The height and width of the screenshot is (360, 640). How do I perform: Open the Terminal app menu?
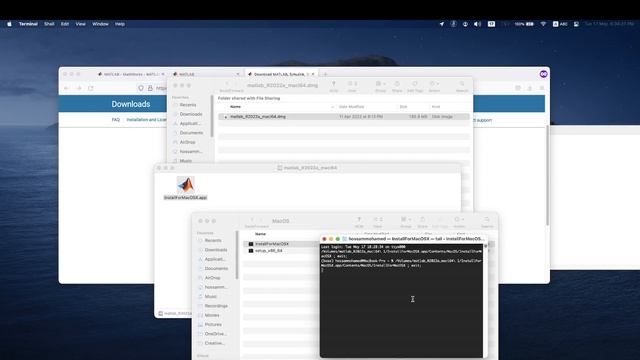[28, 24]
